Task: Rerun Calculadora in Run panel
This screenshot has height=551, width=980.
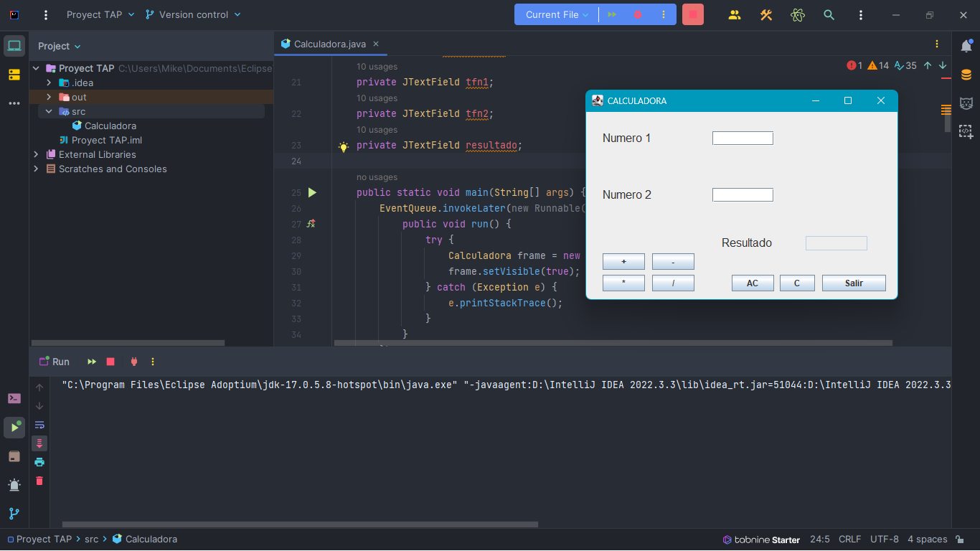Action: click(x=92, y=362)
